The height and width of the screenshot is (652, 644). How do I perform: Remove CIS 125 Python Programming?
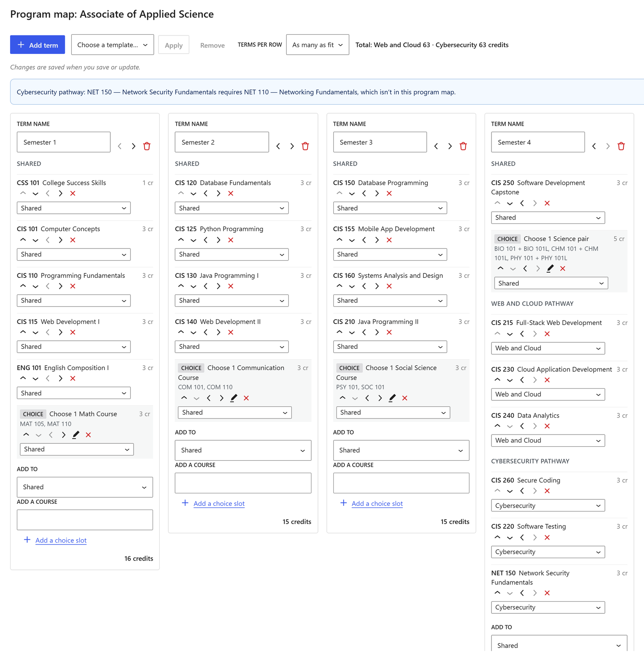tap(231, 240)
